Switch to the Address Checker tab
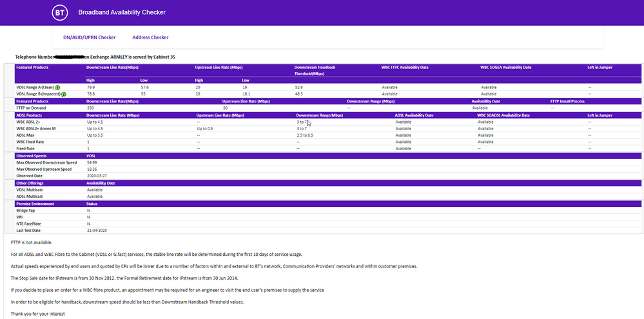Viewport: 644px width, 319px height. 150,37
